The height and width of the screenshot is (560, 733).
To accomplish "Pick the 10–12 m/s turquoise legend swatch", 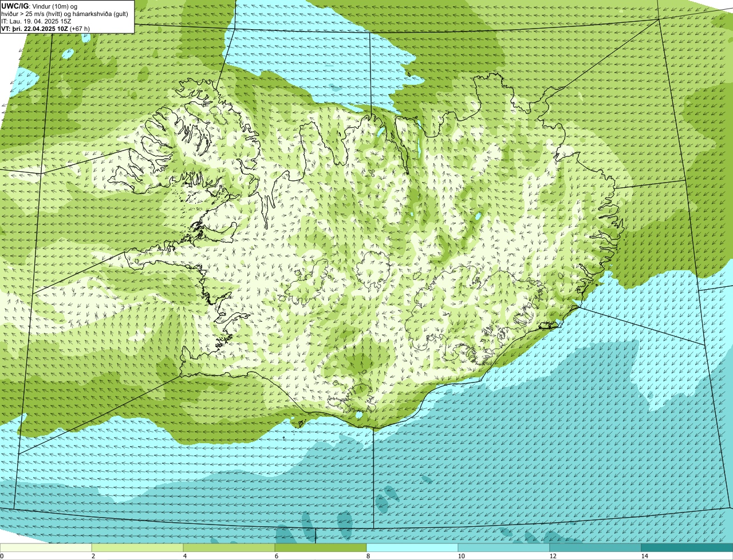I will (x=504, y=547).
